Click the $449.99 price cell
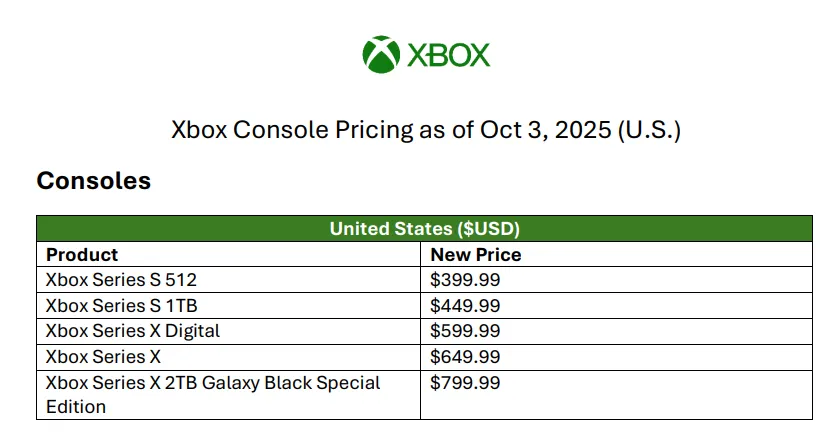 [465, 305]
